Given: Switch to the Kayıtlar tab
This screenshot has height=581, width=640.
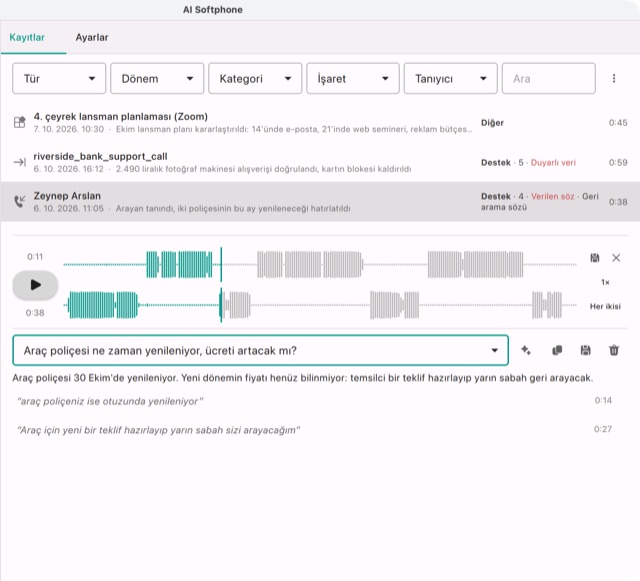Looking at the screenshot, I should pyautogui.click(x=27, y=38).
